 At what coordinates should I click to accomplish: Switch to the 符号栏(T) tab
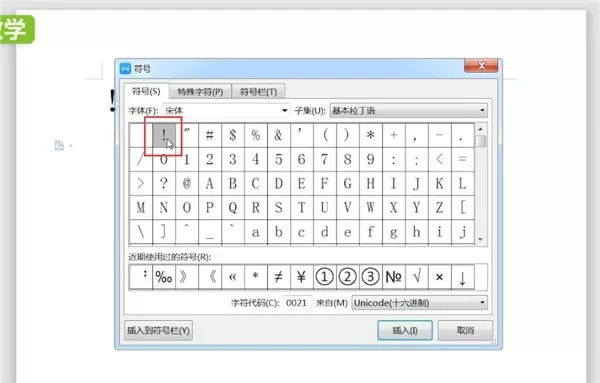pos(258,92)
